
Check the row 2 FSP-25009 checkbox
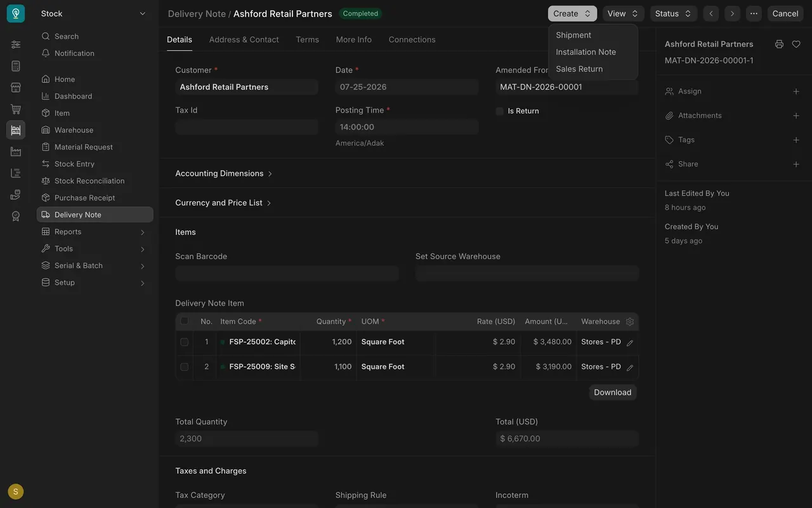185,366
